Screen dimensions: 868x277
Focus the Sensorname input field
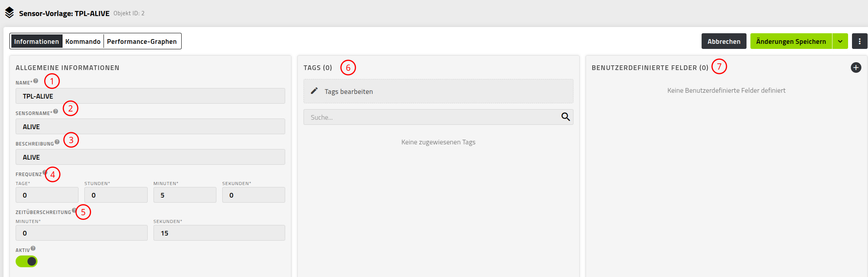[150, 126]
